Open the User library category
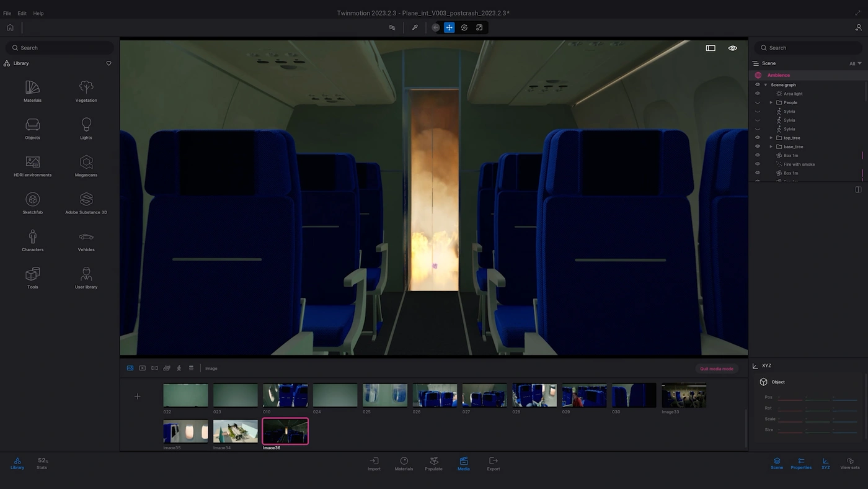Screen dimensions: 868x489 tap(86, 277)
